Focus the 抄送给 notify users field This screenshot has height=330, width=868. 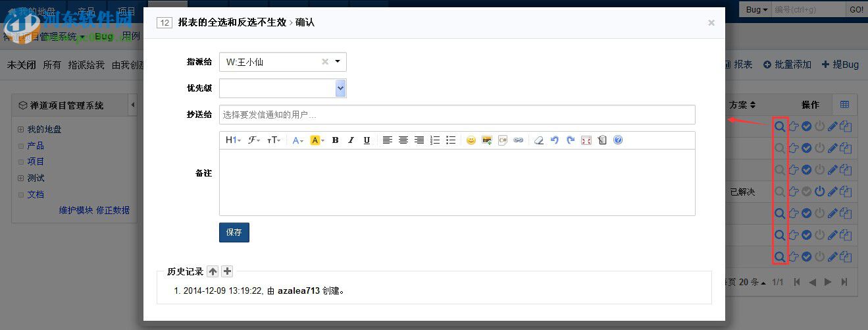point(457,115)
